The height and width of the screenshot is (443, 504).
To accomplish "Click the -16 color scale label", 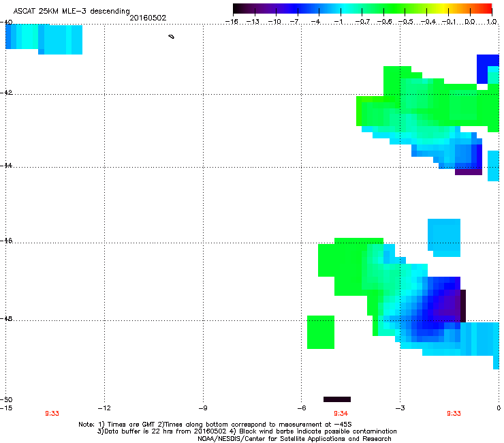I will point(232,22).
